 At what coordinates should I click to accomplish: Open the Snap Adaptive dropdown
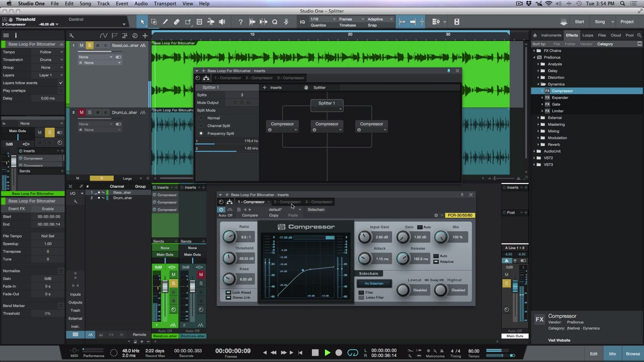(x=380, y=19)
